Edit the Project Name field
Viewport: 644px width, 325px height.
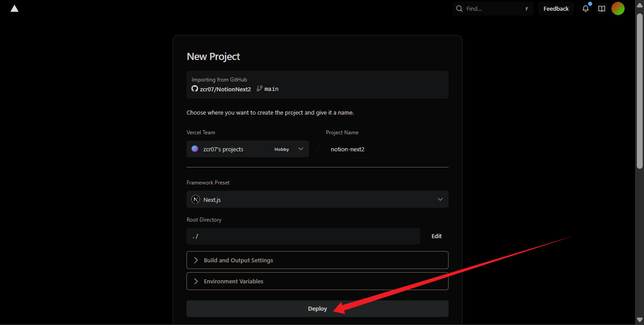coord(387,149)
